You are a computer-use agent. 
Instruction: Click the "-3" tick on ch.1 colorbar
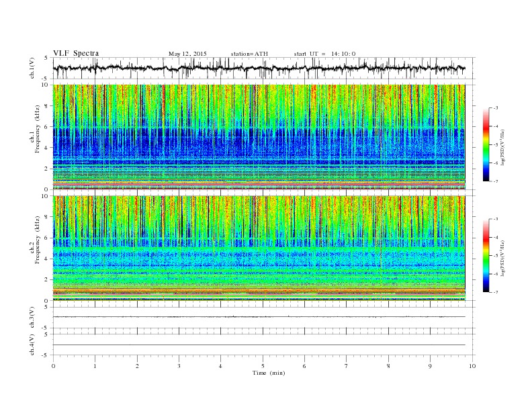[x=496, y=108]
